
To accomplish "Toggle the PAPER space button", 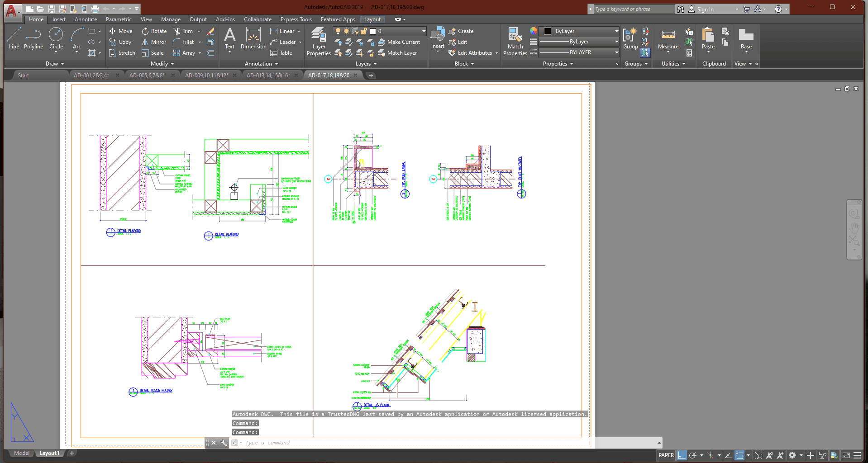I will (666, 455).
